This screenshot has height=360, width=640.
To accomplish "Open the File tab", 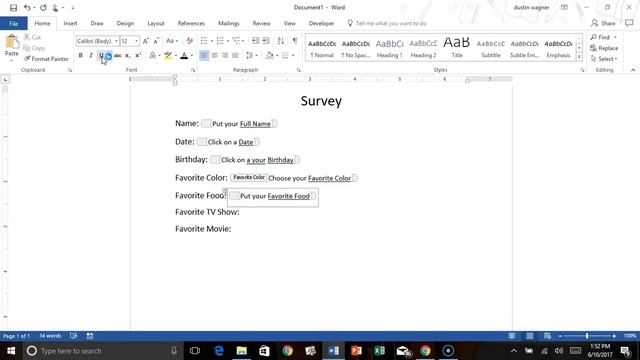I will click(13, 23).
